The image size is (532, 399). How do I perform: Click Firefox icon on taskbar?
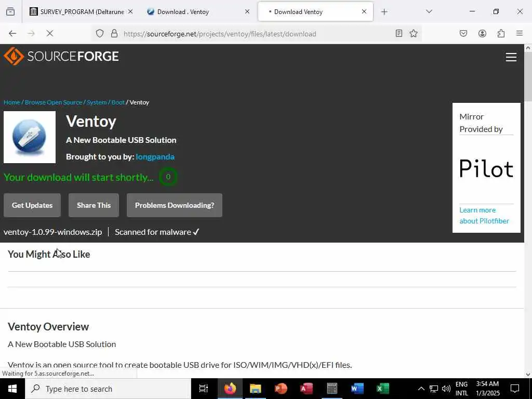pyautogui.click(x=230, y=389)
